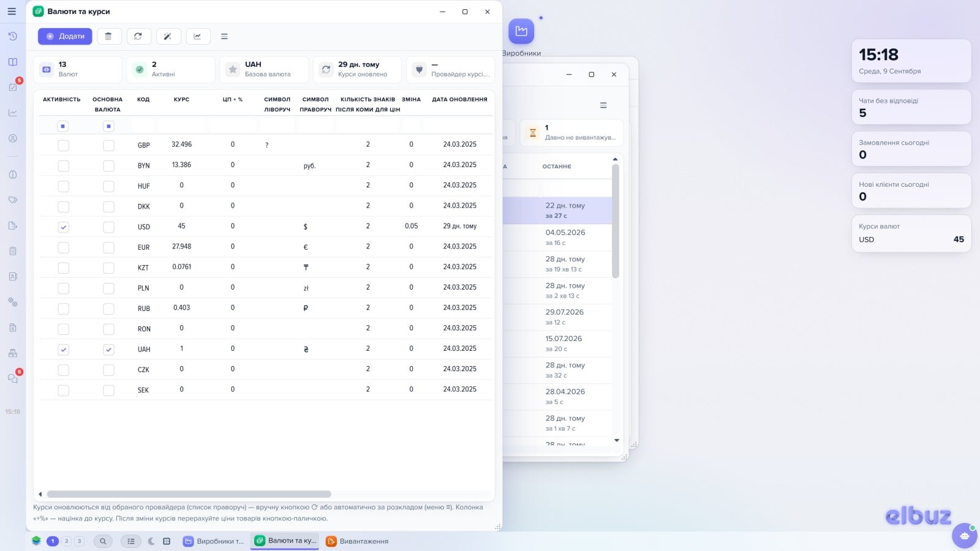Switch to workspace 2 in the taskbar
Image resolution: width=980 pixels, height=551 pixels.
[67, 541]
